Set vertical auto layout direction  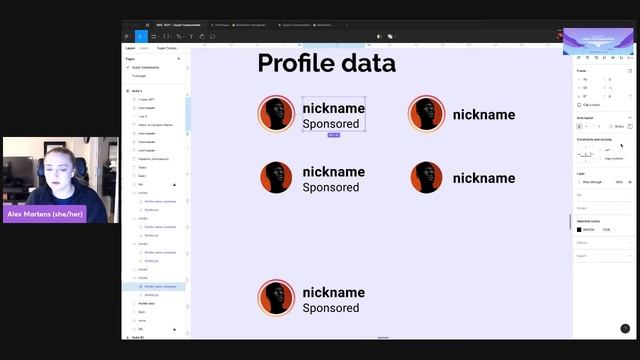pos(579,126)
